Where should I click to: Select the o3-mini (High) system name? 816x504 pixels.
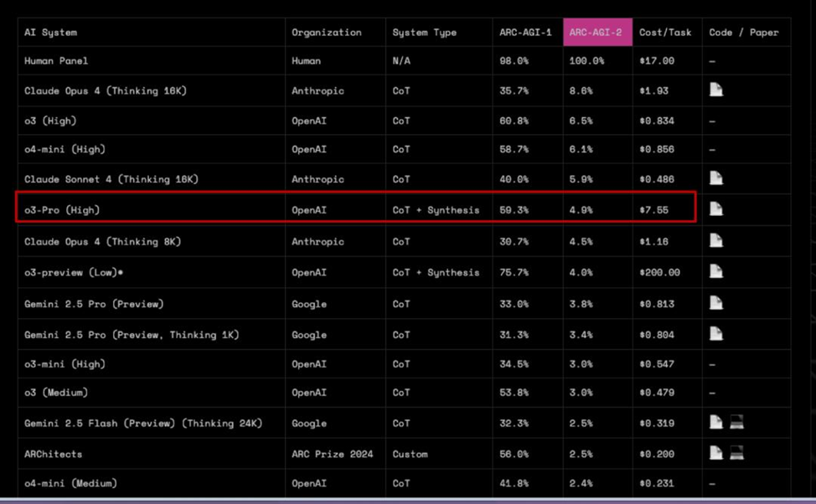coord(65,364)
